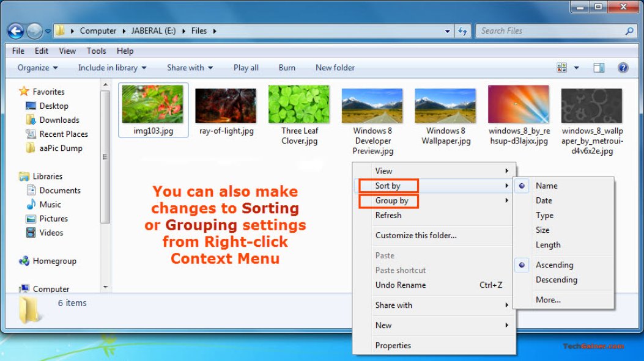Open the Include in library dropdown
The width and height of the screenshot is (644, 361).
112,67
